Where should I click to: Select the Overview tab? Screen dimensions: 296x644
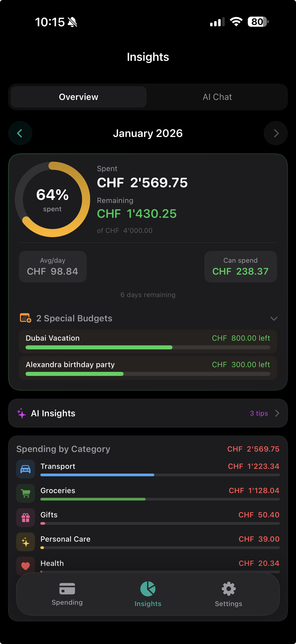click(x=79, y=97)
